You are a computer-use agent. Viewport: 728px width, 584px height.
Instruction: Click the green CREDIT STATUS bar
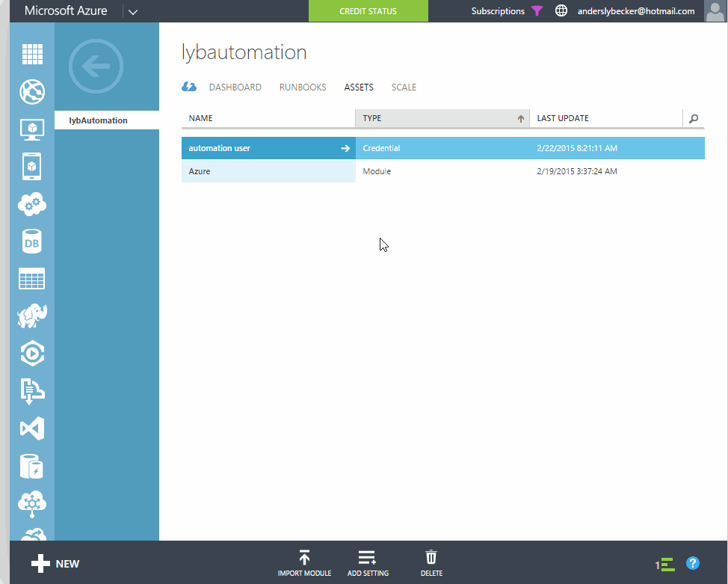[x=368, y=11]
